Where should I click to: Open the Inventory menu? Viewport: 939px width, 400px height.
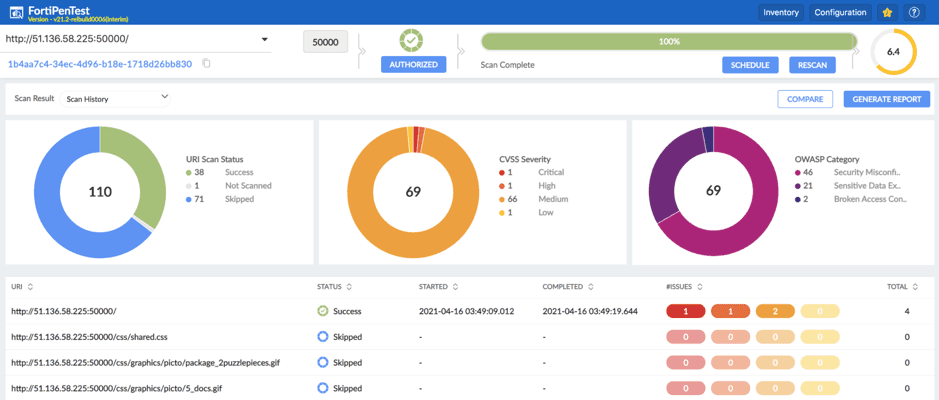(x=780, y=13)
